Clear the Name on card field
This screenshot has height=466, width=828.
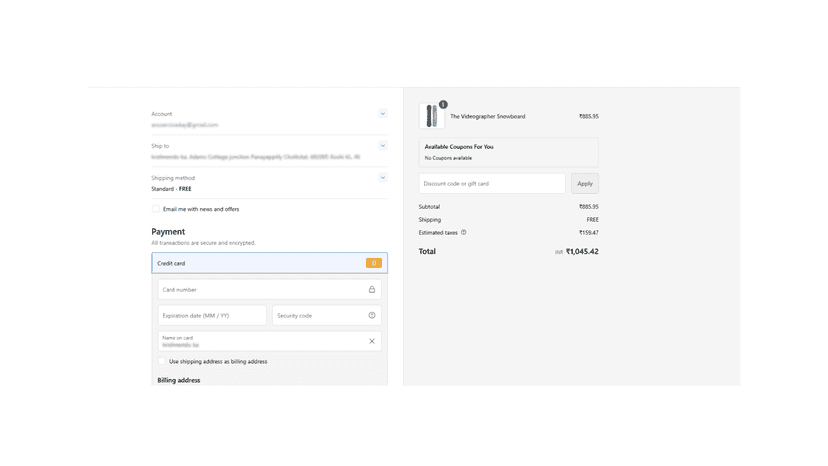tap(372, 341)
